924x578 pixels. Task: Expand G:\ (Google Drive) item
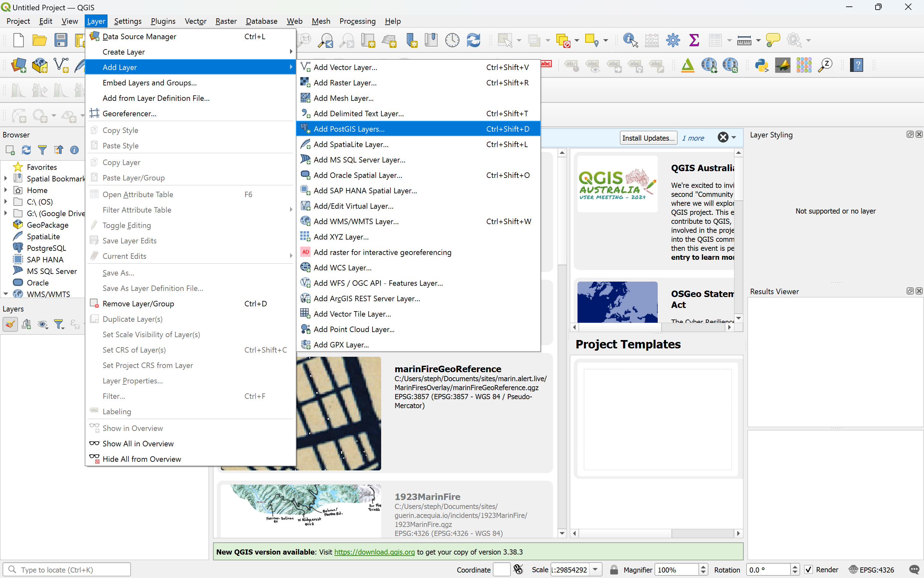[x=6, y=213]
